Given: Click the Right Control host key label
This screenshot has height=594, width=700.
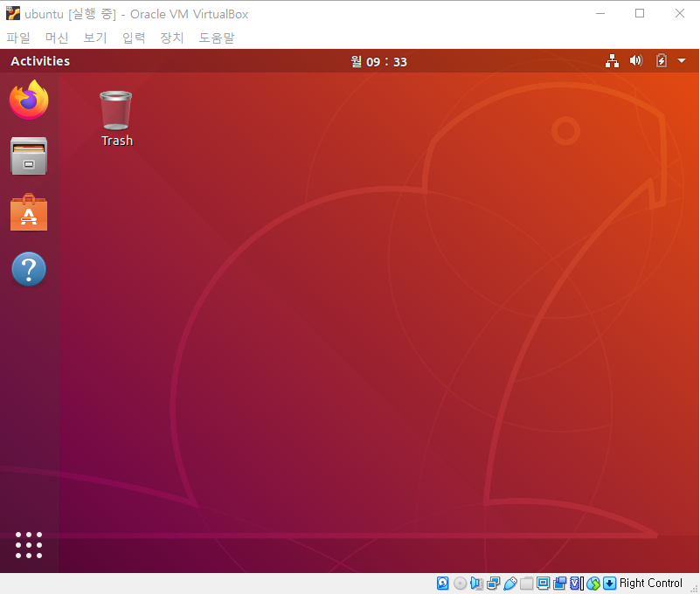Looking at the screenshot, I should pyautogui.click(x=651, y=583).
